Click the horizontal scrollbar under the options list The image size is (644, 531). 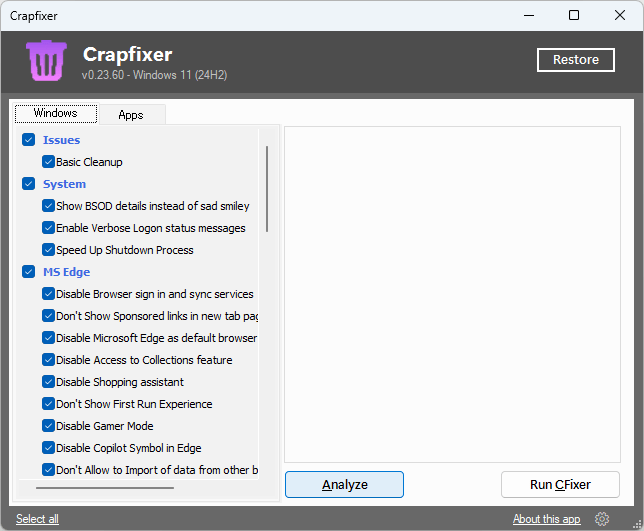[x=105, y=488]
